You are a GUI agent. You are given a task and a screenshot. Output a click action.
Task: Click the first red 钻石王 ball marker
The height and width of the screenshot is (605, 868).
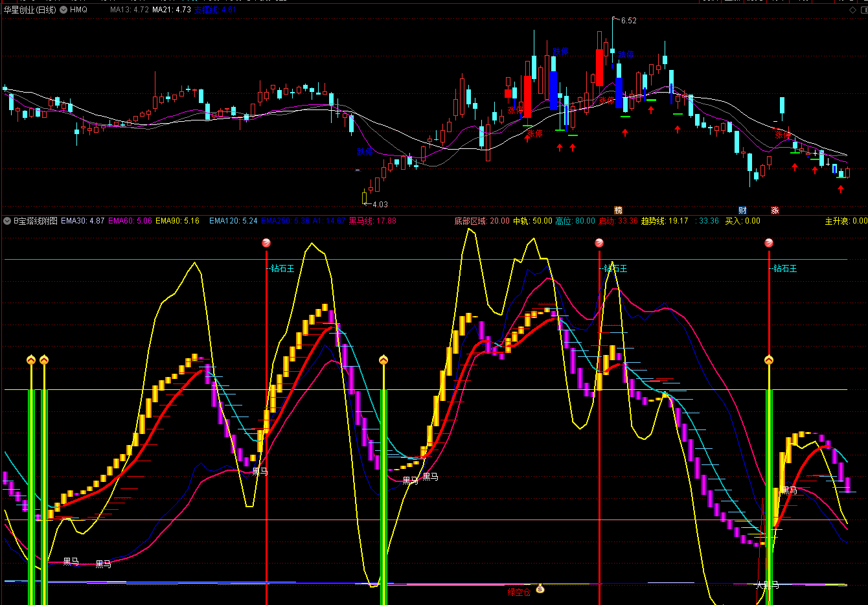click(266, 243)
